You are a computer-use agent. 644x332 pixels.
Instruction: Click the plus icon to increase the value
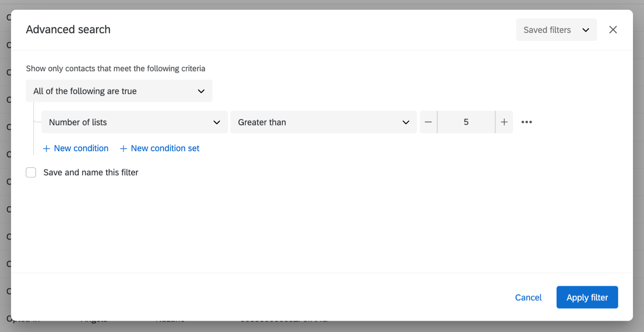pyautogui.click(x=504, y=122)
